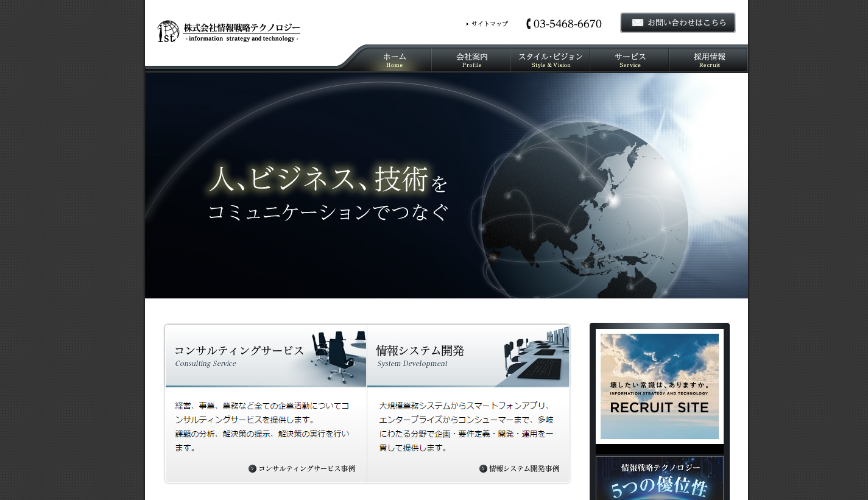Click the お問い合わせはこちら button
This screenshot has height=500, width=868.
tap(678, 23)
